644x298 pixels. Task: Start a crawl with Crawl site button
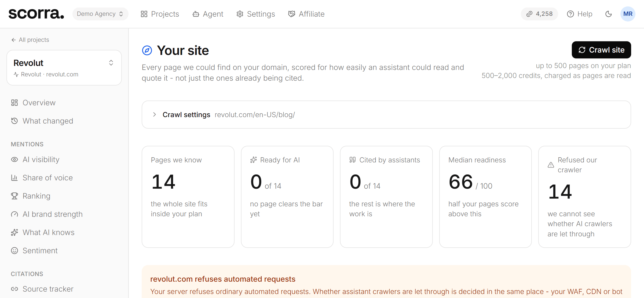(601, 50)
